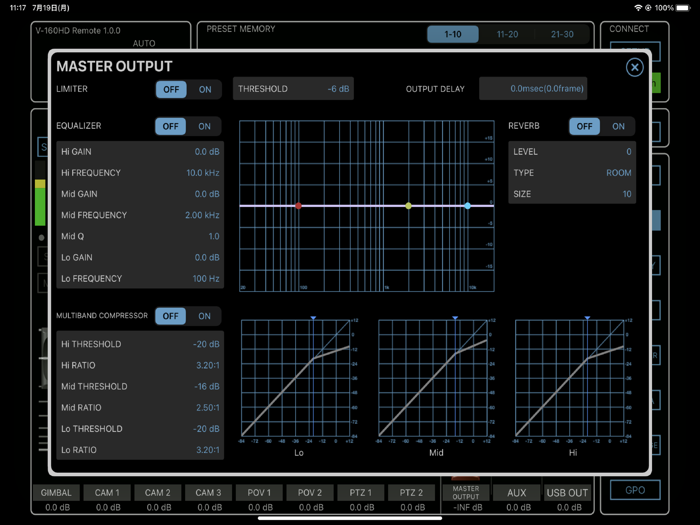Screen dimensions: 700x525
Task: Adjust the Lo GAIN value
Action: [140, 258]
